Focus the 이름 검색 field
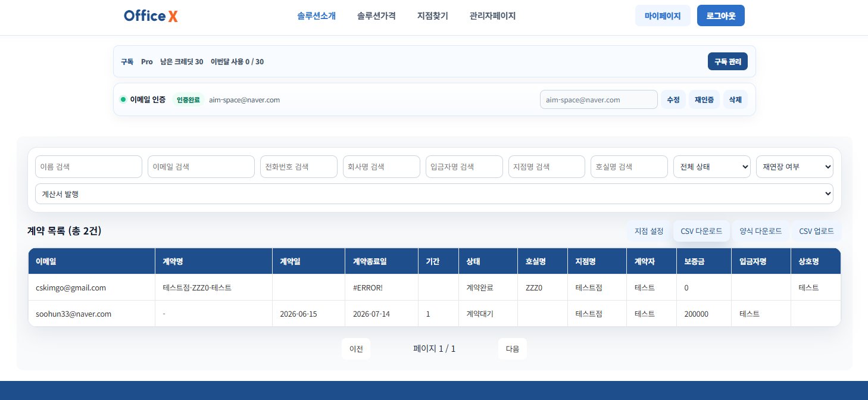868x400 pixels. point(89,167)
